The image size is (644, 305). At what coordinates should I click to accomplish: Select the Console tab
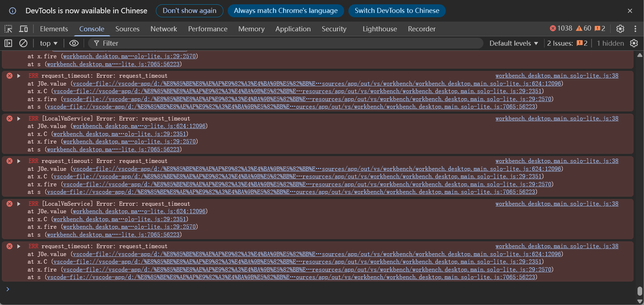92,29
